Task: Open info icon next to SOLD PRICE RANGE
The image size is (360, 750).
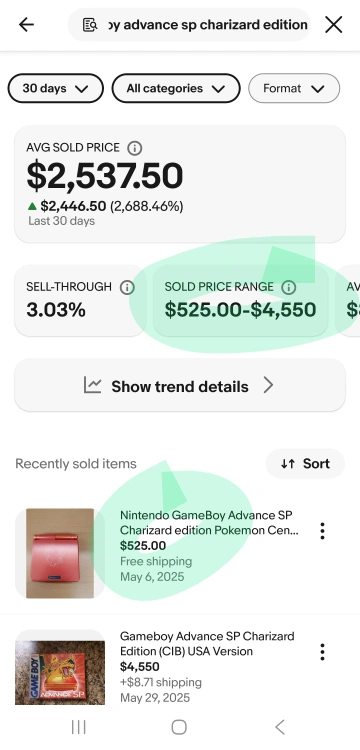Action: [288, 287]
